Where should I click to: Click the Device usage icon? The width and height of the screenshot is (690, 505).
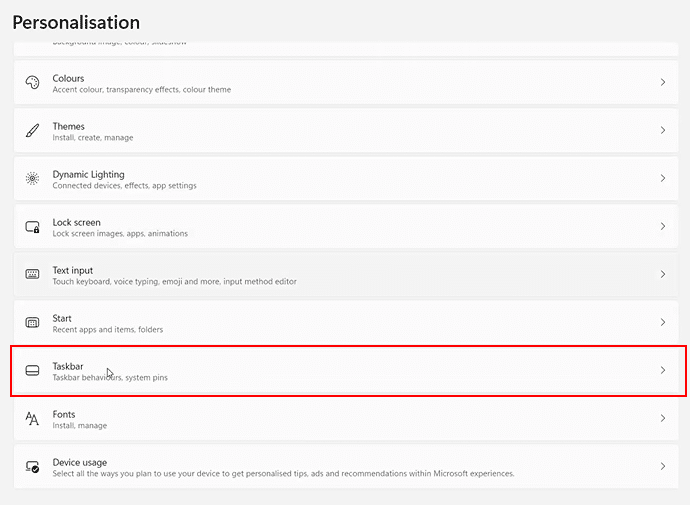pyautogui.click(x=32, y=467)
